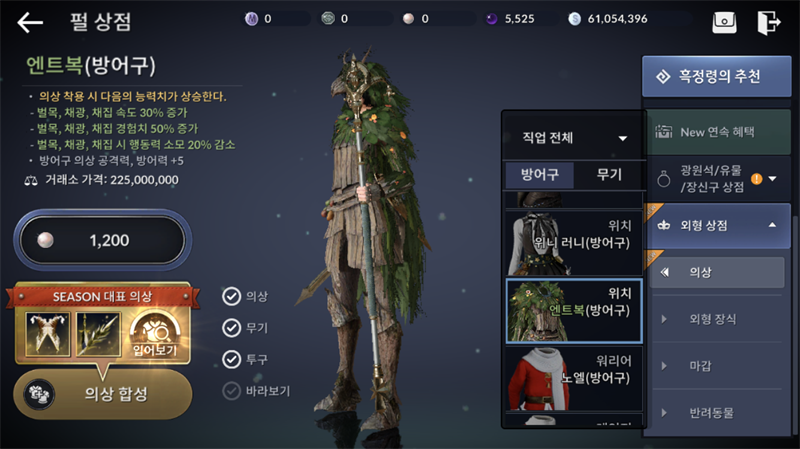Expand the 광원석/유물/장신구 상점 menu

[718, 179]
